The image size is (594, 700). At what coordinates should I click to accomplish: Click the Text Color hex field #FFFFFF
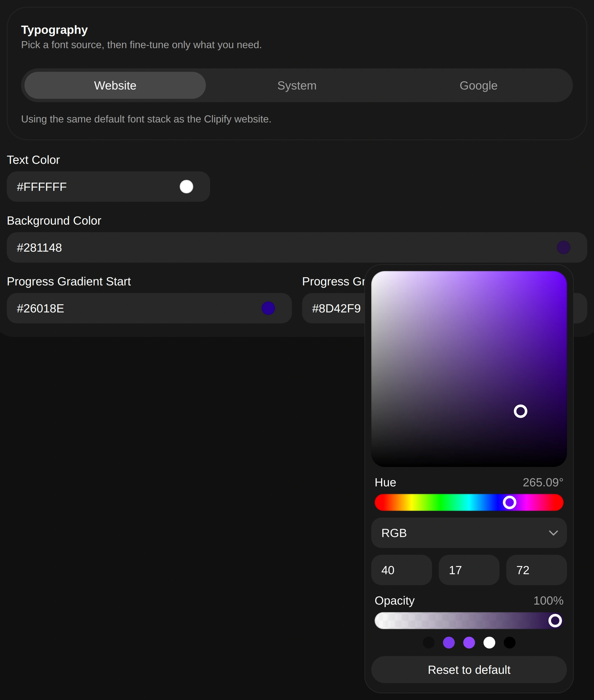pyautogui.click(x=109, y=187)
